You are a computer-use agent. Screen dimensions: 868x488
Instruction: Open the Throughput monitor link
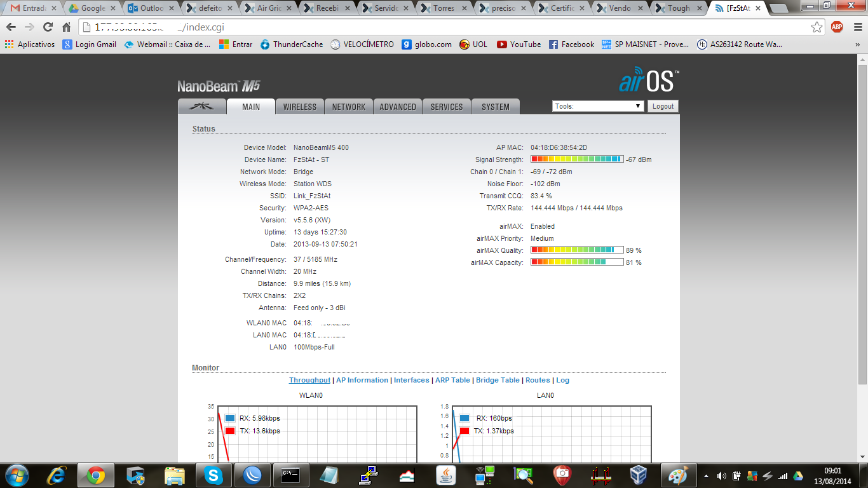pos(309,380)
